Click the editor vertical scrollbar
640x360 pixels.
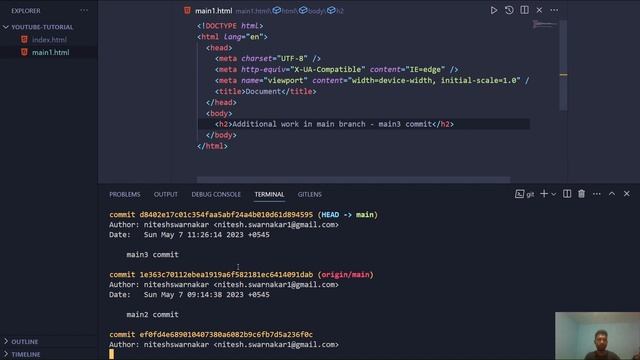click(563, 65)
